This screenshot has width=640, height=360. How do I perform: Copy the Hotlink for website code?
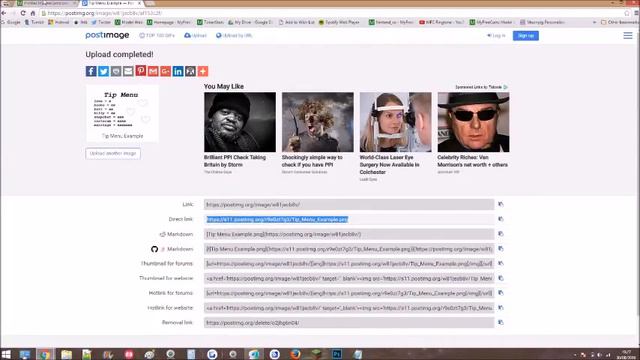(501, 308)
